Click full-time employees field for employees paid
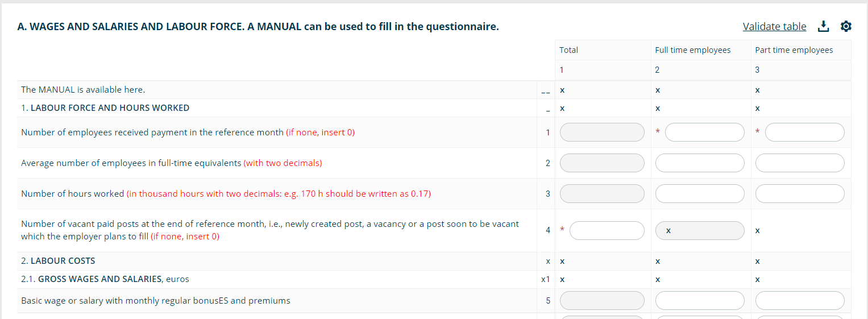868x319 pixels. (x=705, y=132)
